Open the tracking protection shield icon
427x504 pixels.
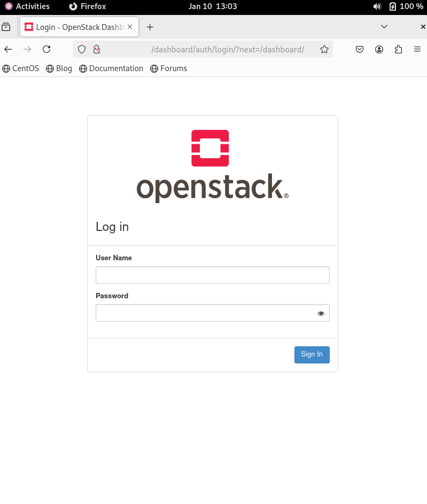82,49
